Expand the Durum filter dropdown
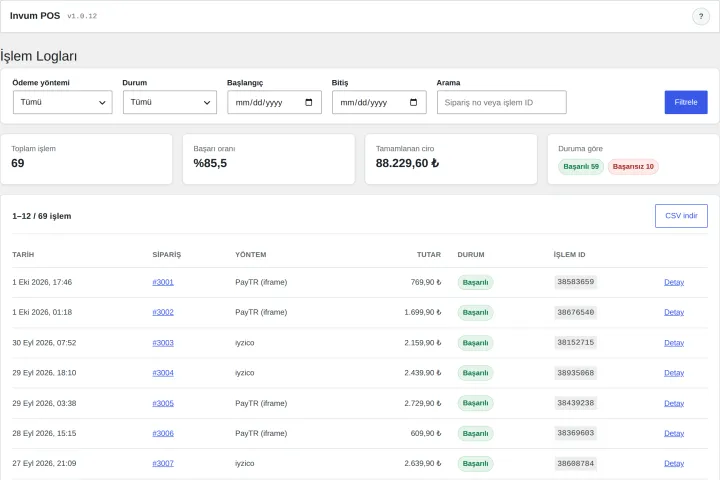Image resolution: width=720 pixels, height=480 pixels. pos(170,102)
